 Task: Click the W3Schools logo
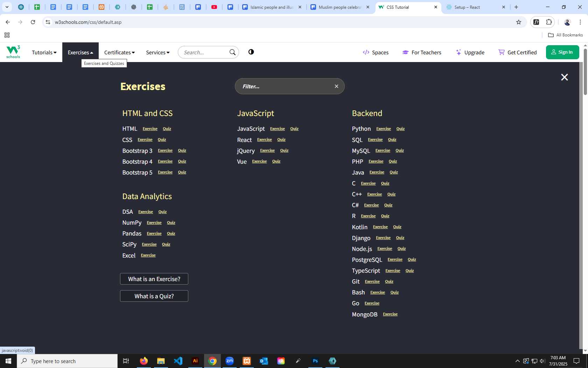[13, 52]
